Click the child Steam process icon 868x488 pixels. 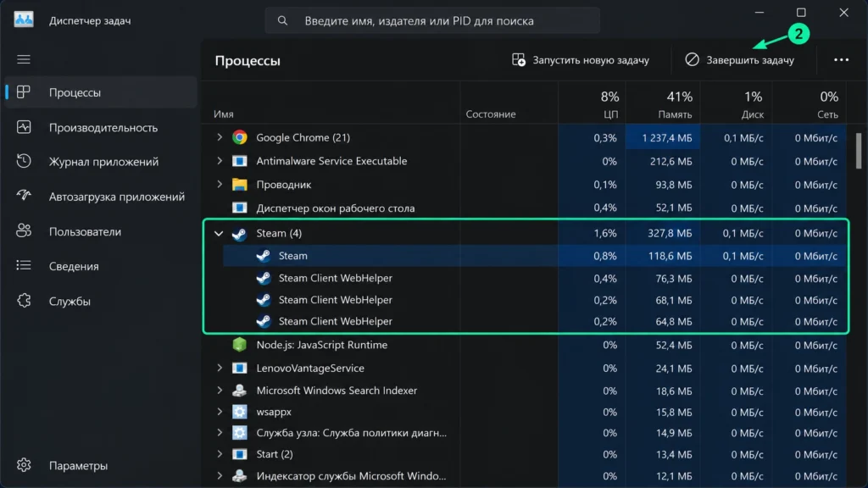click(x=264, y=256)
